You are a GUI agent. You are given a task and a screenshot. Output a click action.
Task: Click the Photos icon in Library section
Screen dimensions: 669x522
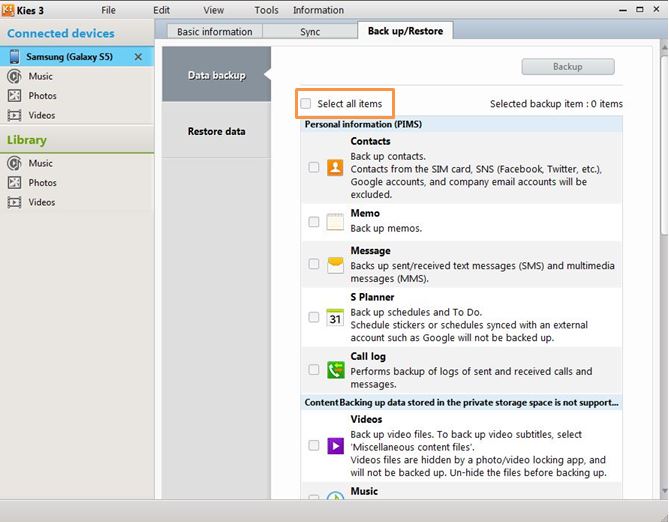coord(14,183)
